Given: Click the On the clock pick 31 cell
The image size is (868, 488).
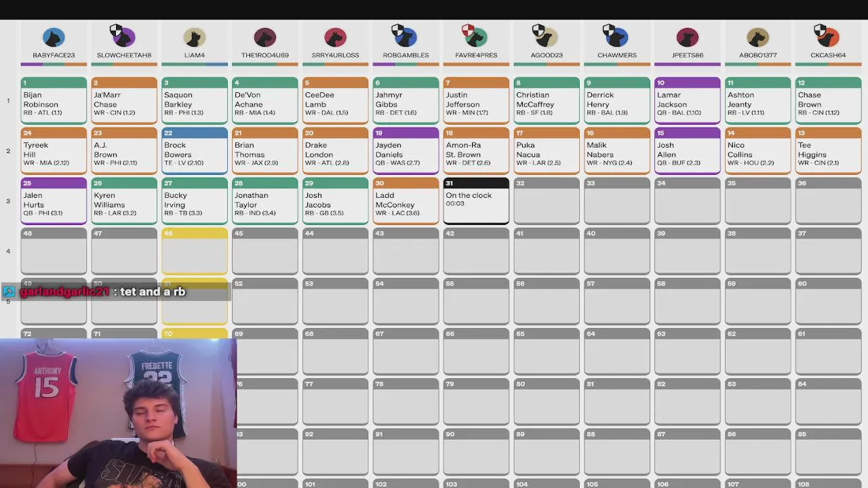Looking at the screenshot, I should [x=476, y=201].
